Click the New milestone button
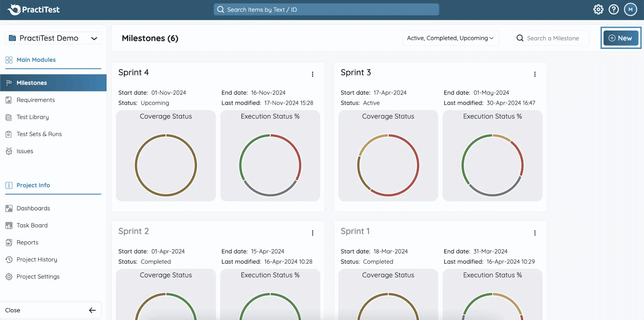Viewport: 644px width, 320px height. coord(620,38)
